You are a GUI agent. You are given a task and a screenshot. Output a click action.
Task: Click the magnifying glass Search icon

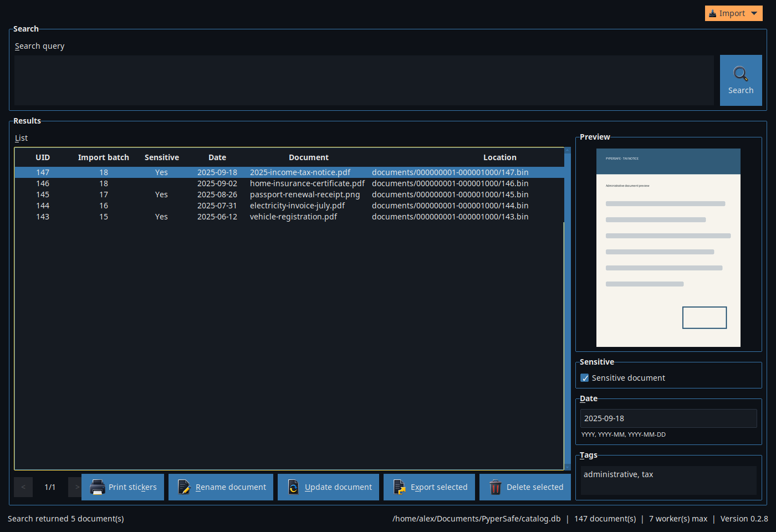pyautogui.click(x=741, y=74)
